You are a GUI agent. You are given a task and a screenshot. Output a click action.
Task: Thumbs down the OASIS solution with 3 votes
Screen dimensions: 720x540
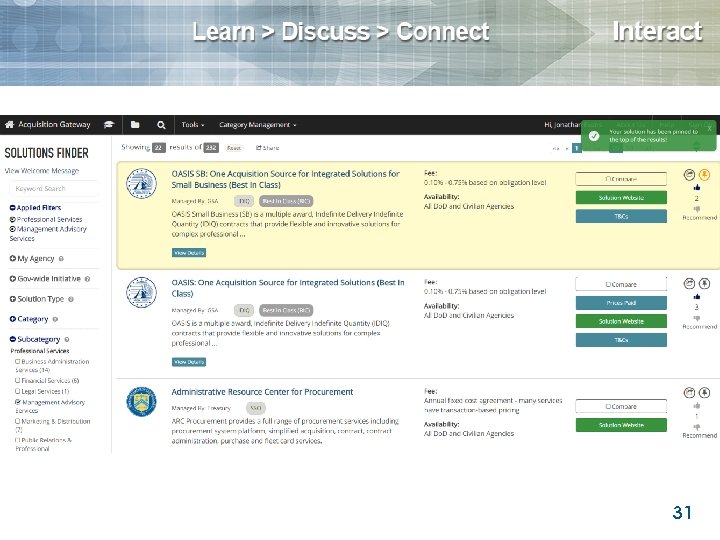point(697,318)
